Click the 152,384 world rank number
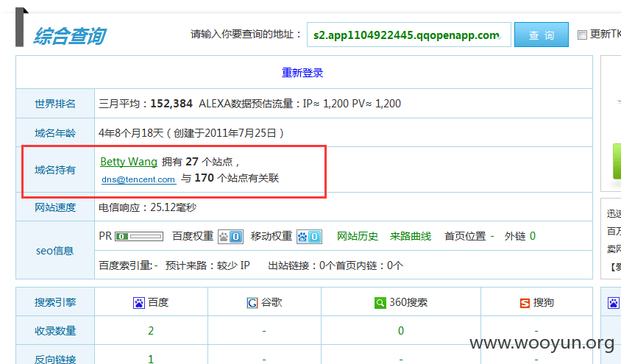 (171, 104)
